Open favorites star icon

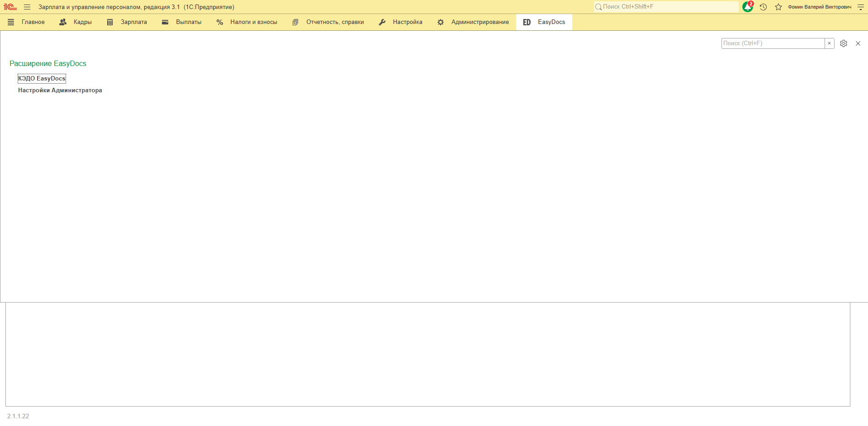[x=778, y=7]
